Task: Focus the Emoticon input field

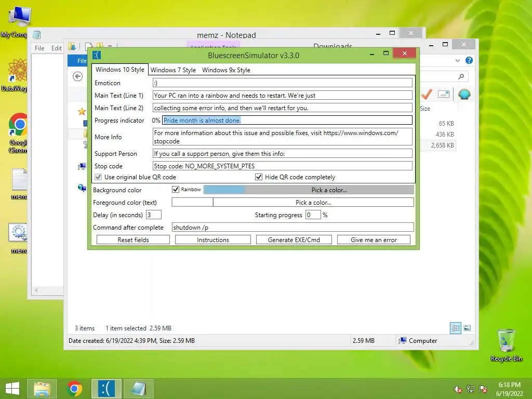Action: coord(282,83)
